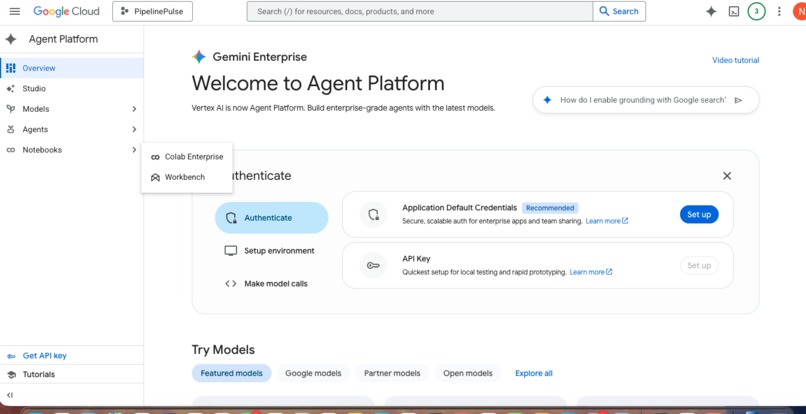
Task: Click the Get API key key icon
Action: (x=11, y=356)
